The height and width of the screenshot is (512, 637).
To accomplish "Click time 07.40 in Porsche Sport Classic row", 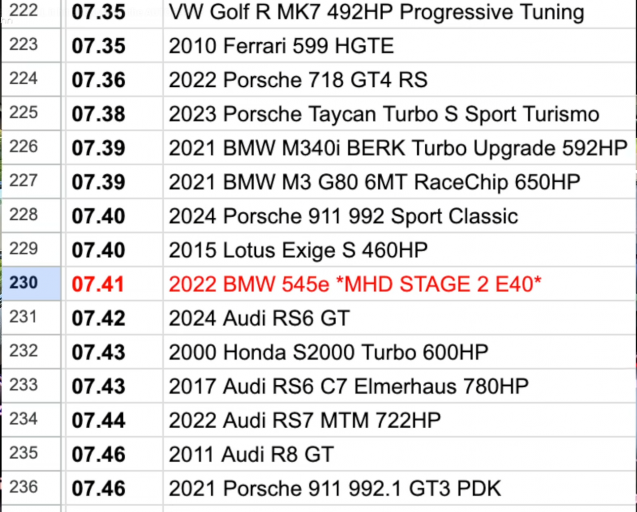I will pyautogui.click(x=114, y=215).
